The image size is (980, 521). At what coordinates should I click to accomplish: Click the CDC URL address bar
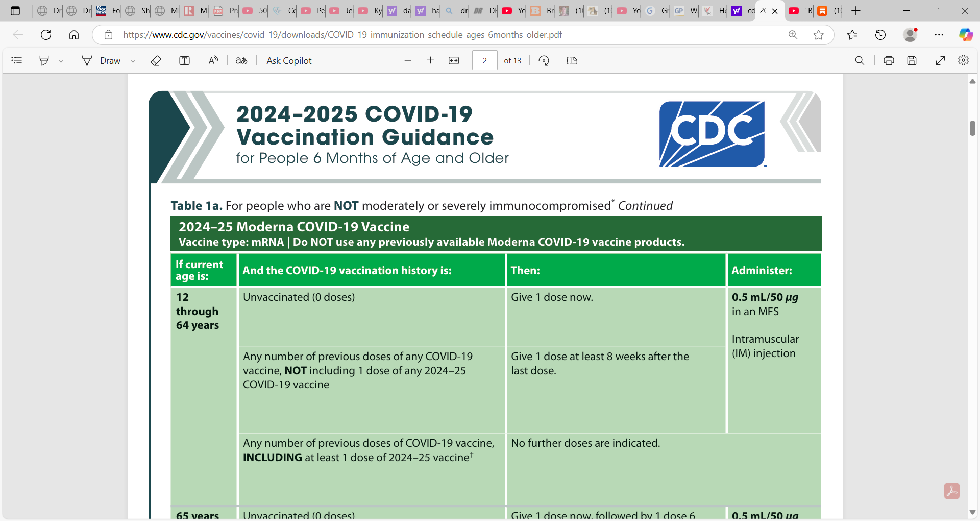[342, 35]
